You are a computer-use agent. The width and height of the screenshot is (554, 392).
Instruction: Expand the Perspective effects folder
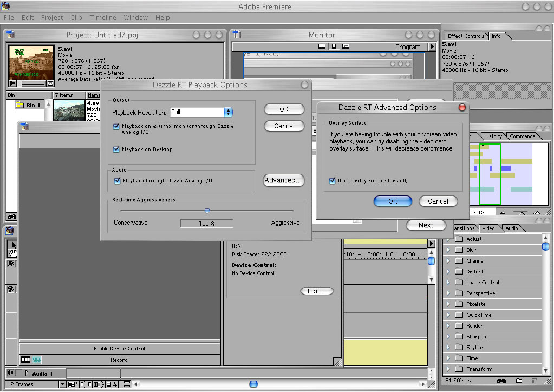click(448, 293)
